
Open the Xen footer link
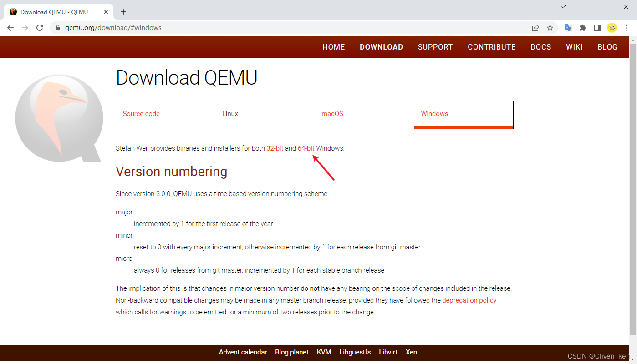point(411,352)
